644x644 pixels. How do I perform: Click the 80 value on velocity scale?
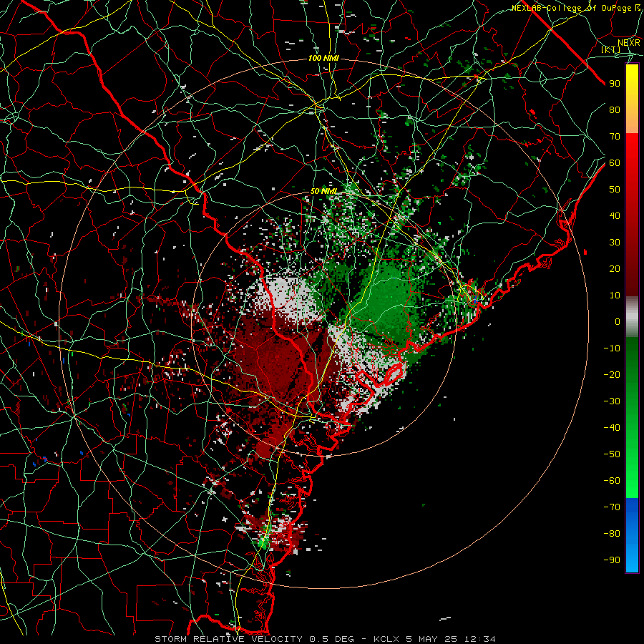[x=615, y=110]
